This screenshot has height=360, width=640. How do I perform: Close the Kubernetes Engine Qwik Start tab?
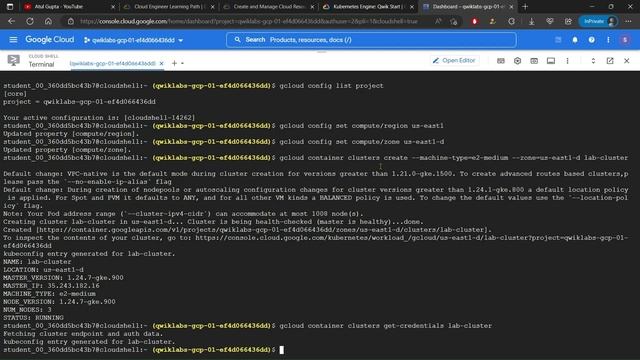(x=411, y=7)
